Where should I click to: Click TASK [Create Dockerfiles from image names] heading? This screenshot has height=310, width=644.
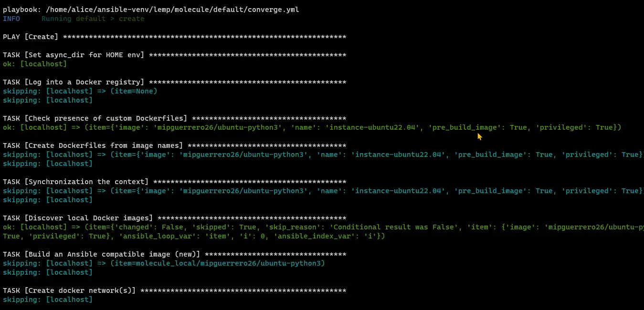click(x=175, y=145)
